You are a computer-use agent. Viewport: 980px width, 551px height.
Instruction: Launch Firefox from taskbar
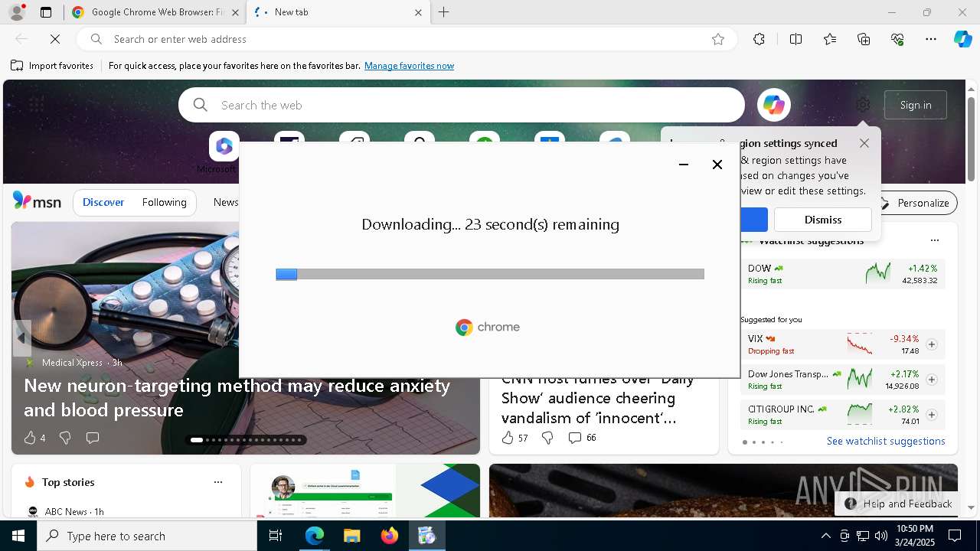tap(389, 536)
